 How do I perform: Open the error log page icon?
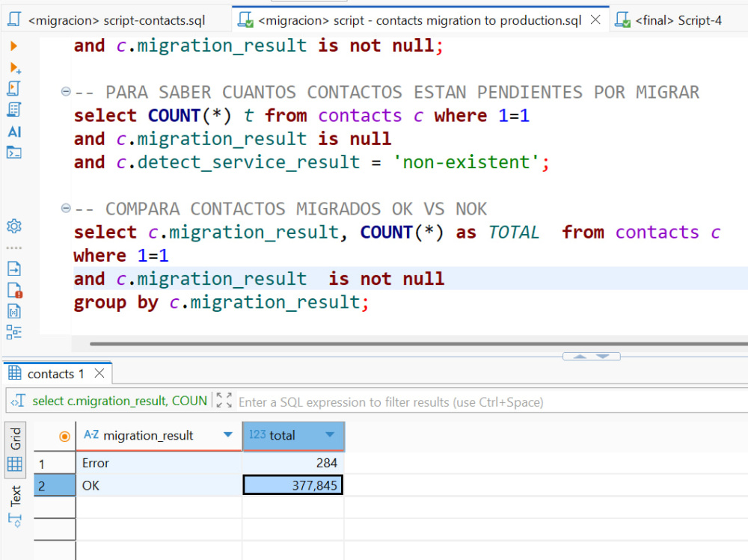pos(15,290)
